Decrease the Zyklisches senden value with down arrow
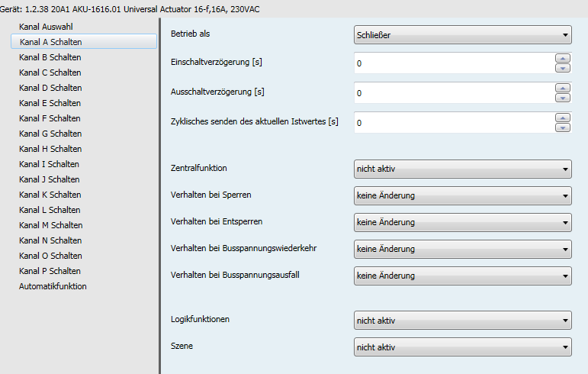Viewport: 588px width, 374px height. click(563, 127)
